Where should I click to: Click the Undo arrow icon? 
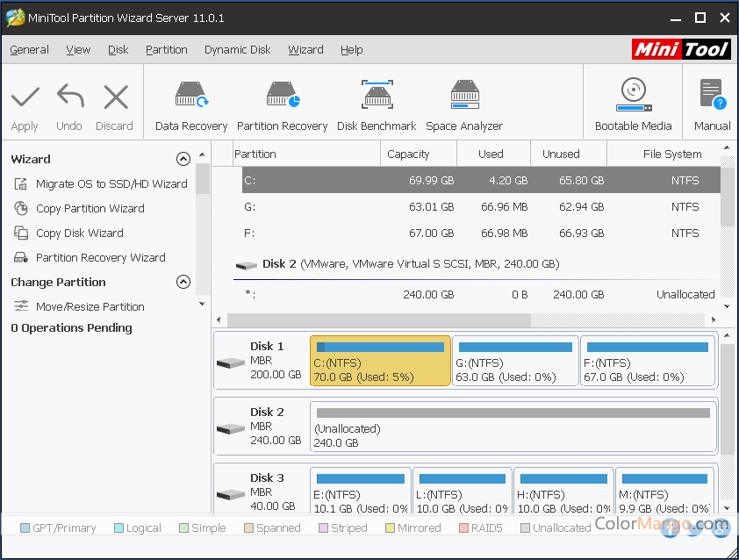point(70,97)
